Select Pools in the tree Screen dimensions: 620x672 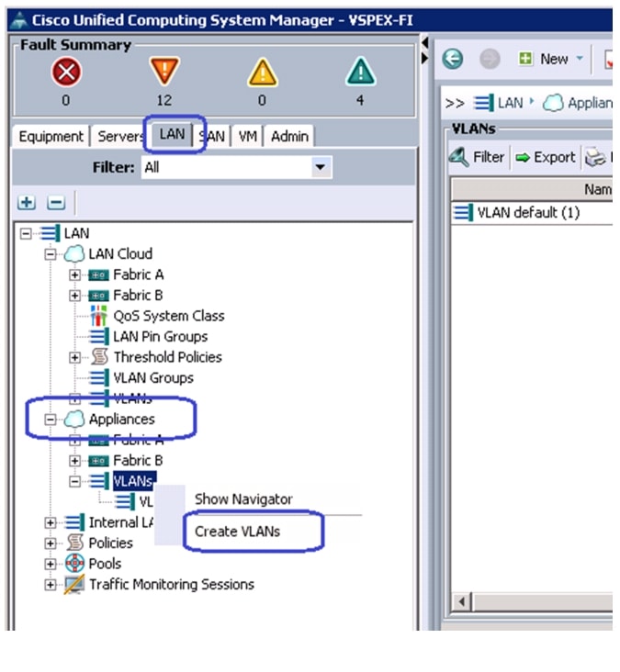pyautogui.click(x=105, y=564)
